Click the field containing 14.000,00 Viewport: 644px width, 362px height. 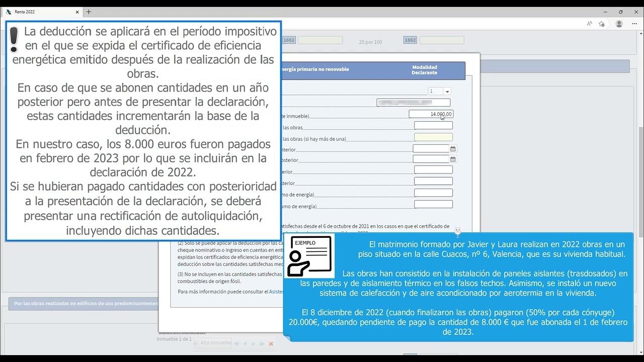431,115
